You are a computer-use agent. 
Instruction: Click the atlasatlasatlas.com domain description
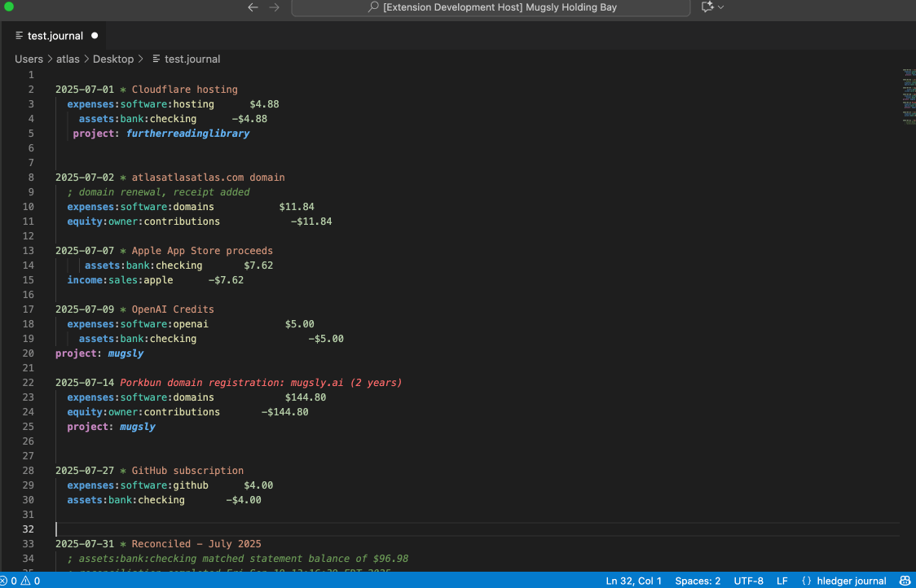pyautogui.click(x=208, y=177)
